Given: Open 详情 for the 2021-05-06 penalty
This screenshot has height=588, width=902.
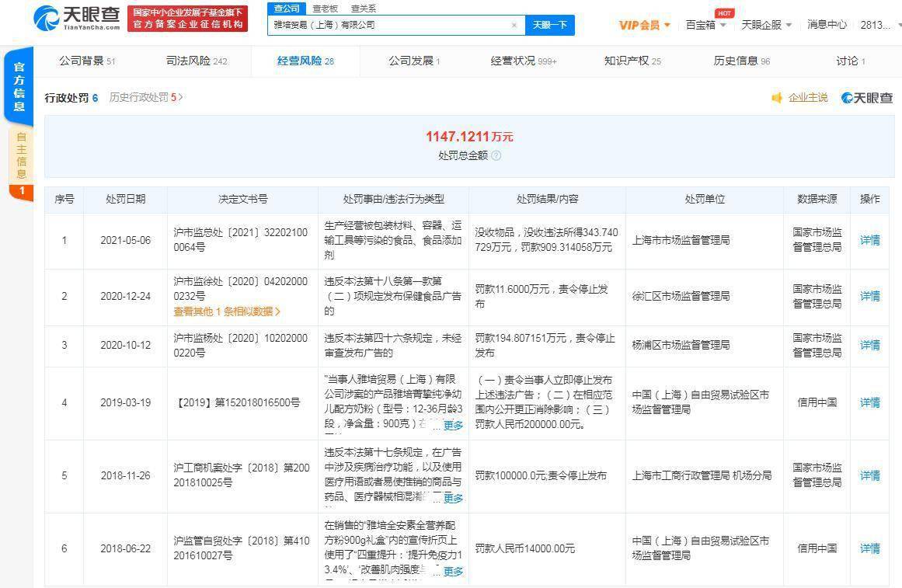Looking at the screenshot, I should (870, 240).
